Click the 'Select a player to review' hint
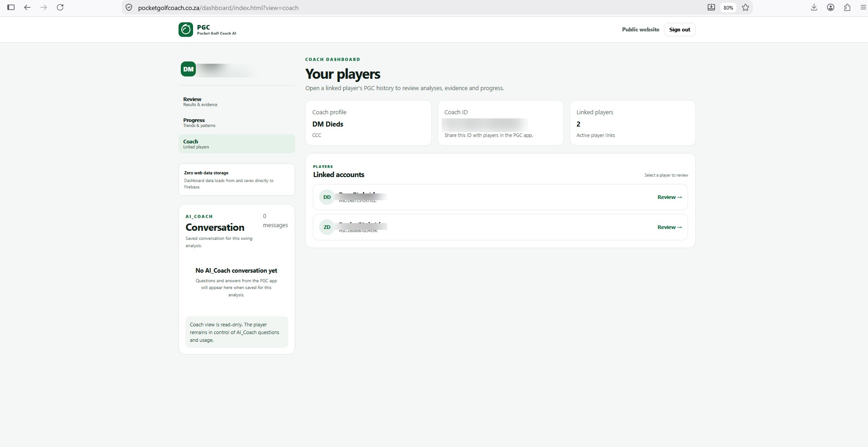Image resolution: width=868 pixels, height=447 pixels. coord(666,175)
